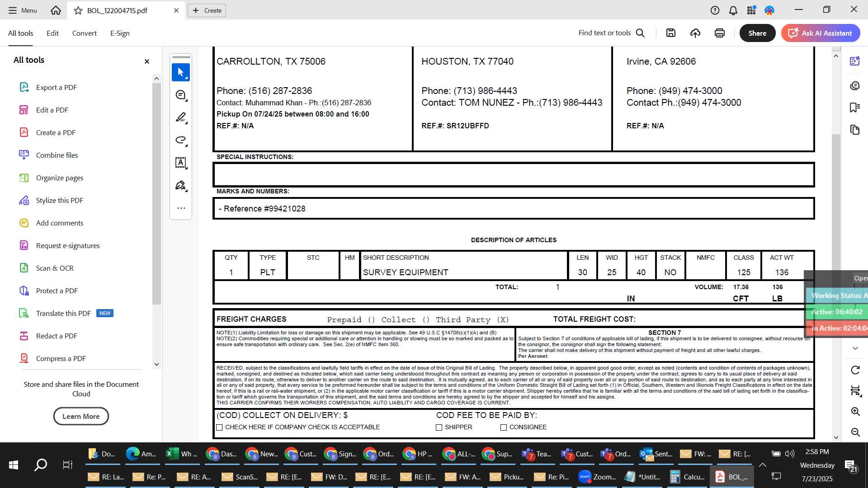Check the company check acceptable box

pyautogui.click(x=219, y=427)
